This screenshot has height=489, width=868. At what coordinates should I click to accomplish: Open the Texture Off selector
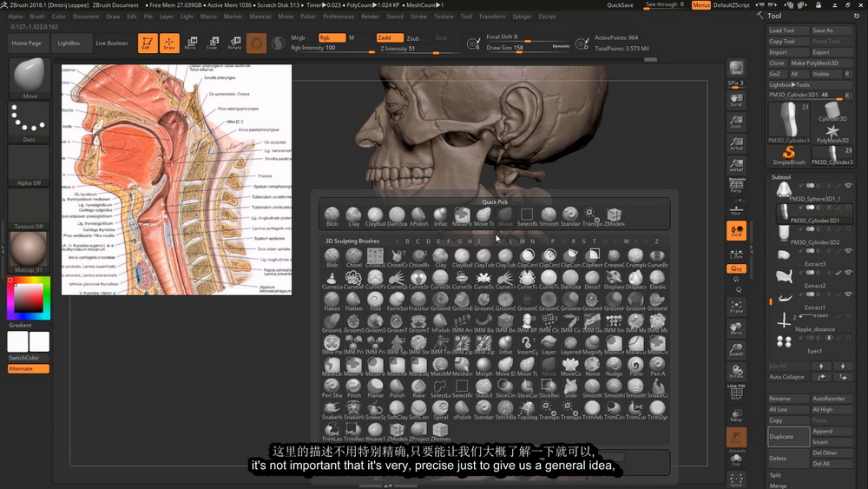(30, 208)
